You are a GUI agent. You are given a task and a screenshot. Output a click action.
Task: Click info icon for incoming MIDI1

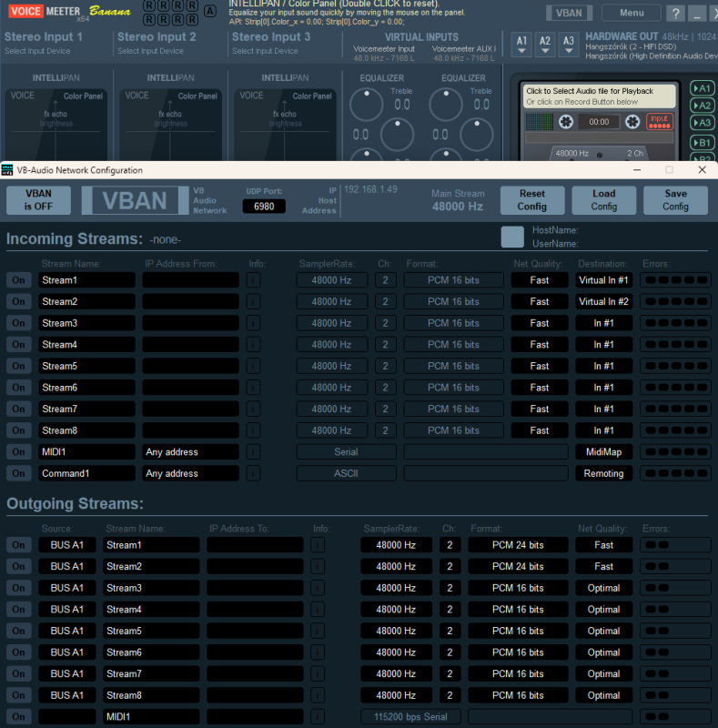pos(253,452)
